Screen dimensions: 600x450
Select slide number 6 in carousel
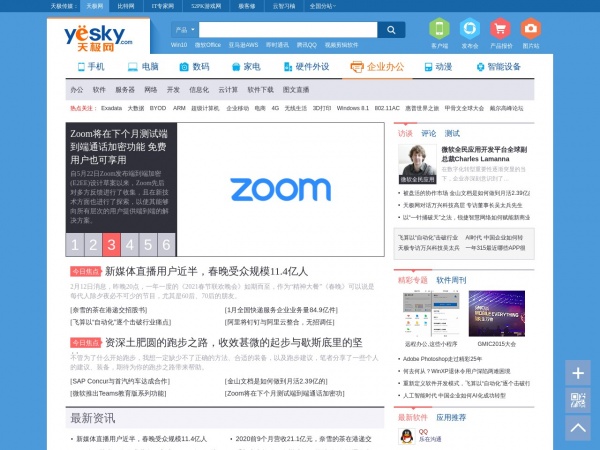[166, 245]
